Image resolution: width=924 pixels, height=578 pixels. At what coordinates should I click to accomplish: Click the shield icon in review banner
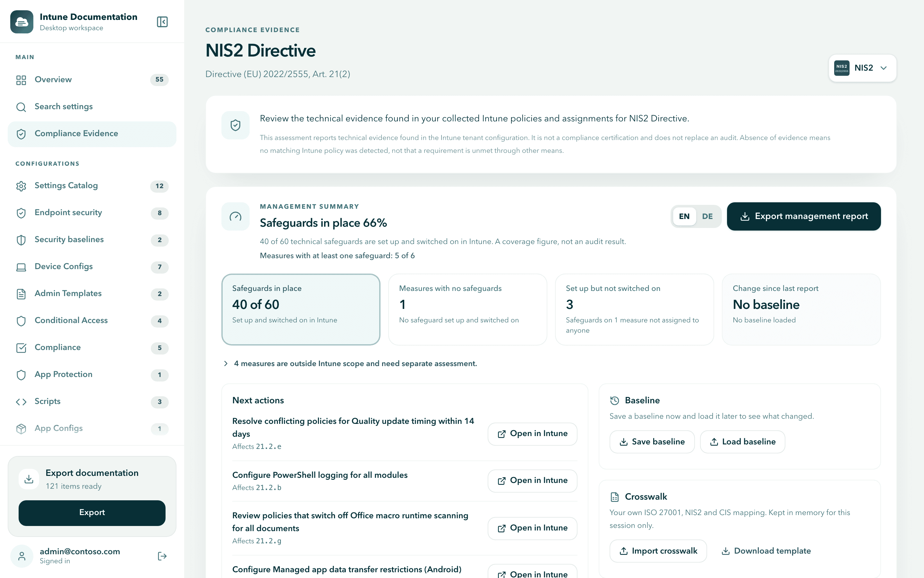click(235, 125)
